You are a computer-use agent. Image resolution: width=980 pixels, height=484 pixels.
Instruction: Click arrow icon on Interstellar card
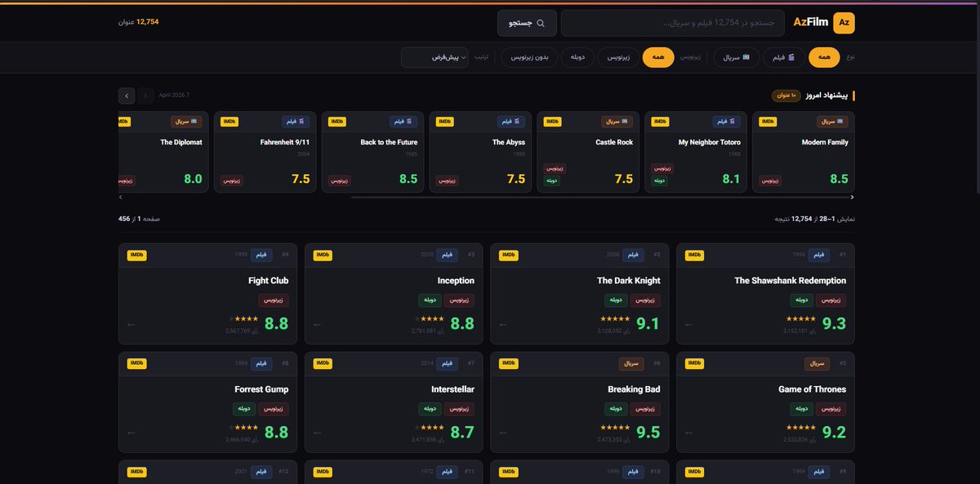click(x=318, y=433)
